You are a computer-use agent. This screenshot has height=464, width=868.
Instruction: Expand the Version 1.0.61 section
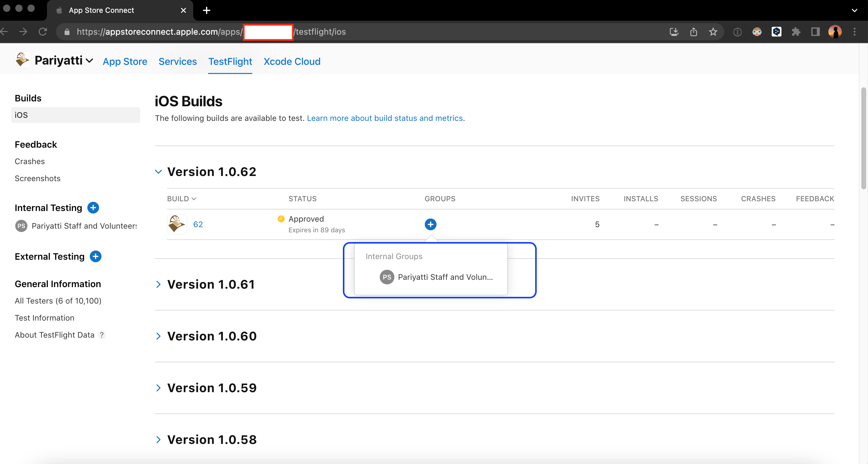158,285
